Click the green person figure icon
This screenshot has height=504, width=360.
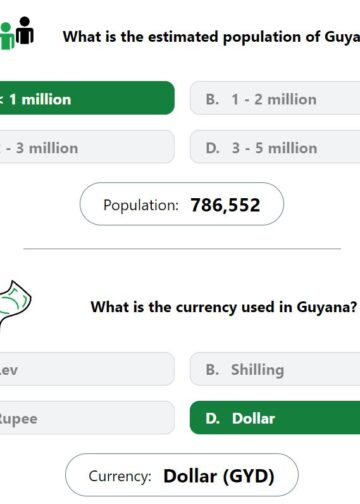click(x=7, y=36)
